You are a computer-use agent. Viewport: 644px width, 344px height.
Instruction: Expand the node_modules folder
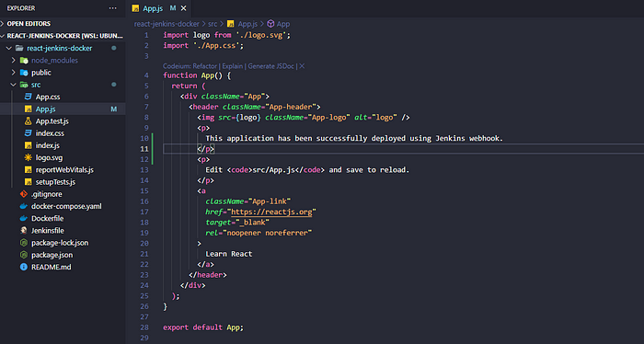tap(14, 61)
